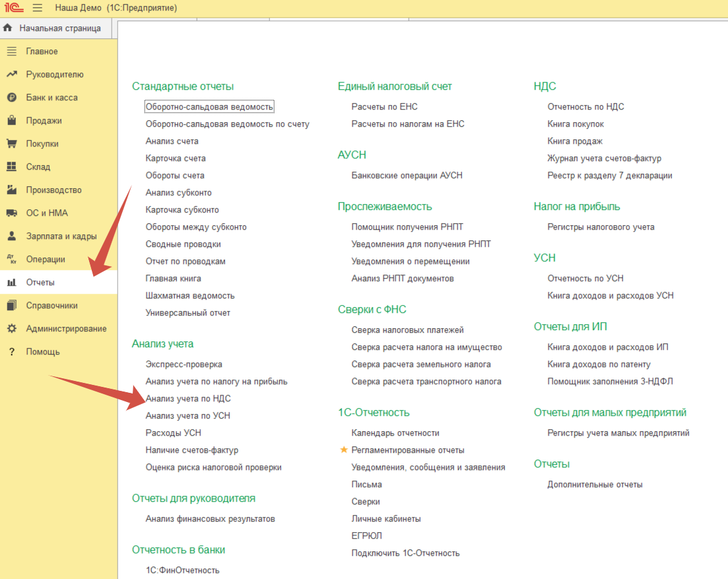Open Книга покупок report
Image resolution: width=728 pixels, height=579 pixels.
575,124
